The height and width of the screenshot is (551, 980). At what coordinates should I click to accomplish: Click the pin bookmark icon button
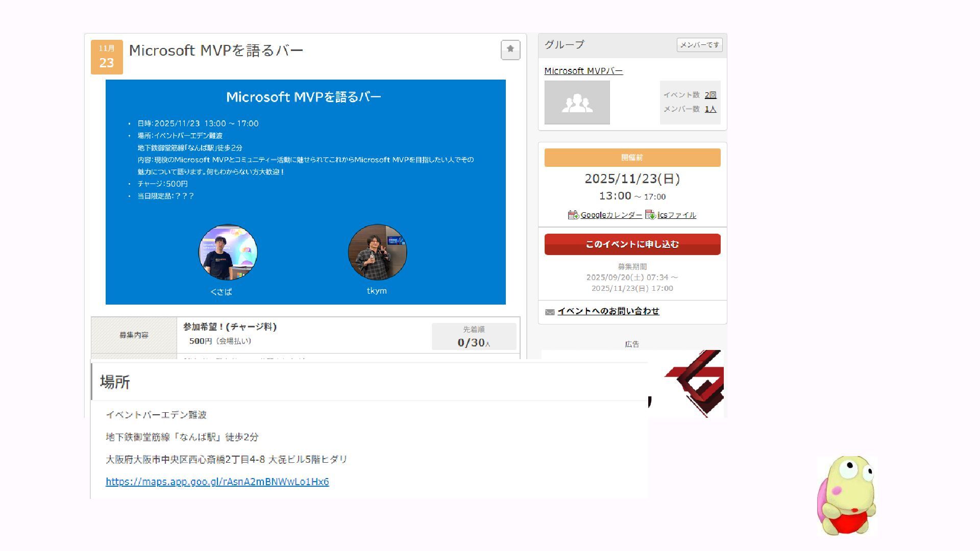pyautogui.click(x=510, y=49)
